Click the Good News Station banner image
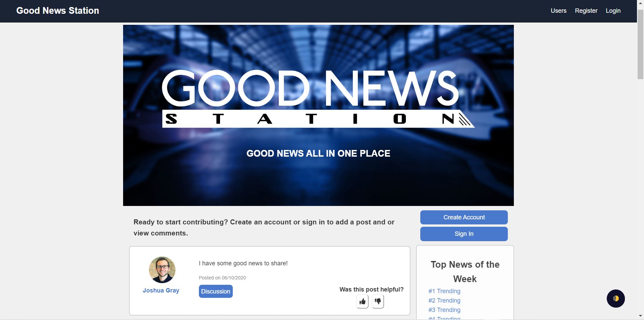 click(318, 115)
